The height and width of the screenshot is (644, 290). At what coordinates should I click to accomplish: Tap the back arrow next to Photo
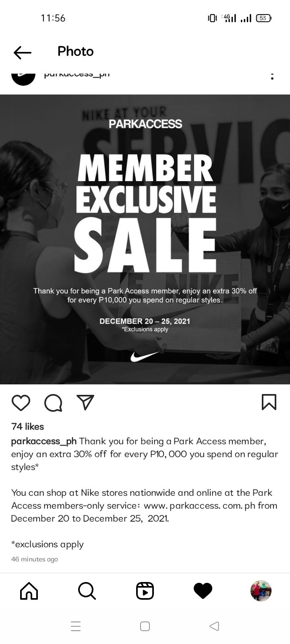pyautogui.click(x=22, y=52)
